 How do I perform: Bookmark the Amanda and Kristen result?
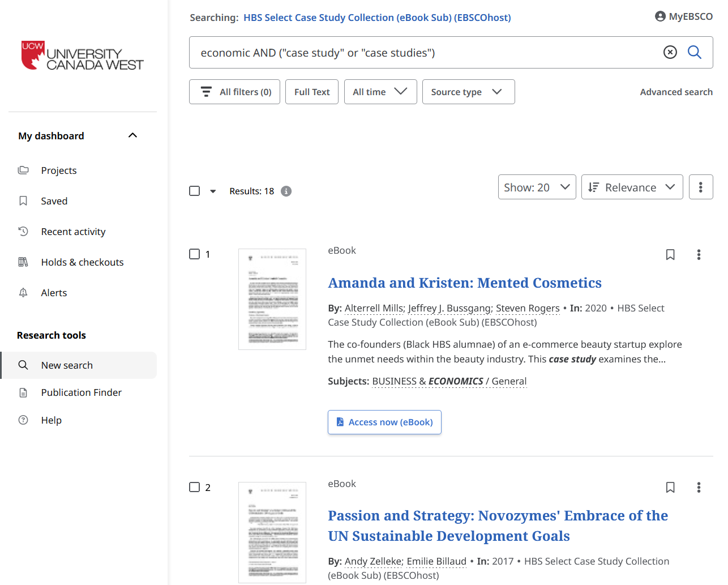670,255
